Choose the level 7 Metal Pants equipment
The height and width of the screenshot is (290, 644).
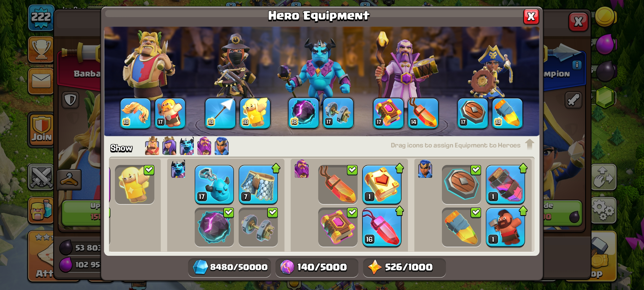[x=258, y=184]
